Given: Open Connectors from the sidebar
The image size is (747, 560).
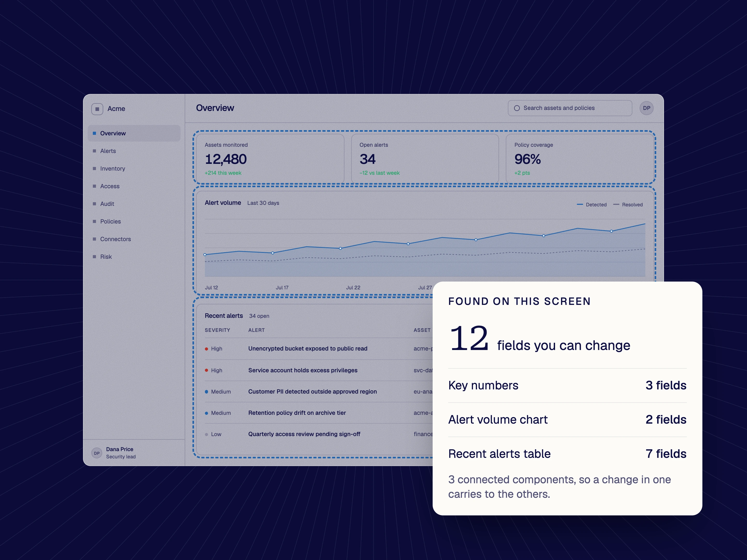Looking at the screenshot, I should coord(134,239).
